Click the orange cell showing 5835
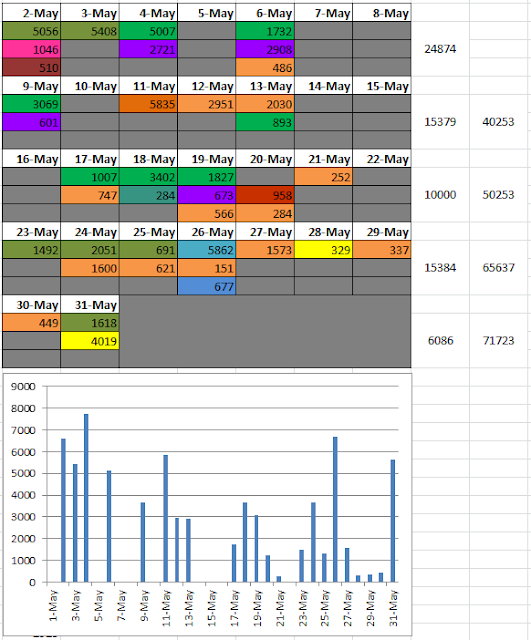Image resolution: width=531 pixels, height=640 pixels. click(x=148, y=104)
